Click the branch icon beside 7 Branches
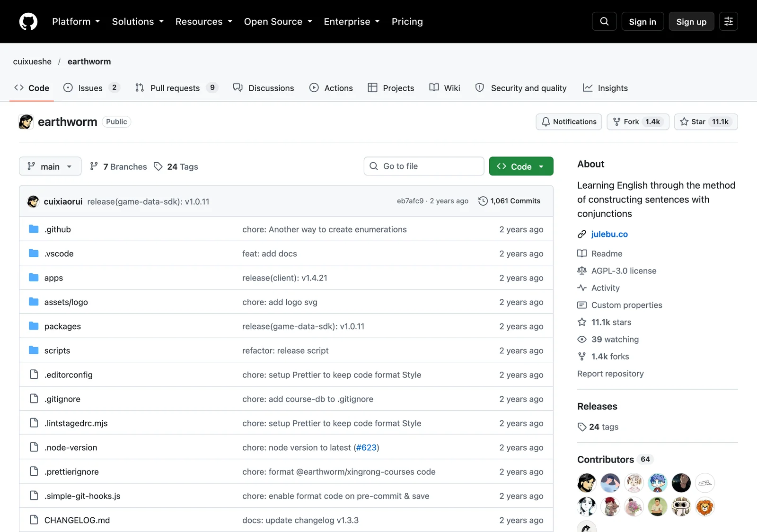This screenshot has width=757, height=532. tap(94, 166)
